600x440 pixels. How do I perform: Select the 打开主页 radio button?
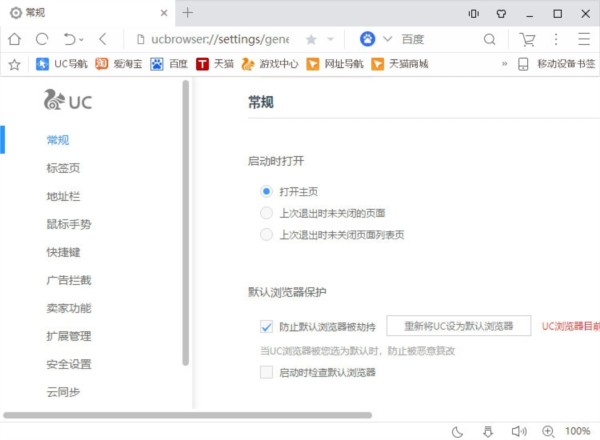pyautogui.click(x=266, y=191)
